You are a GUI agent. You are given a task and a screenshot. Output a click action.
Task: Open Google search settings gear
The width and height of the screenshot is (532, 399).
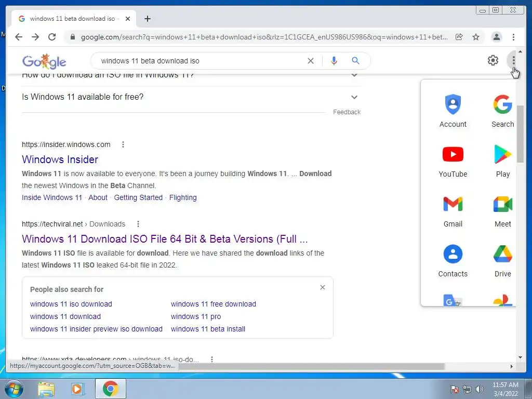click(x=493, y=60)
